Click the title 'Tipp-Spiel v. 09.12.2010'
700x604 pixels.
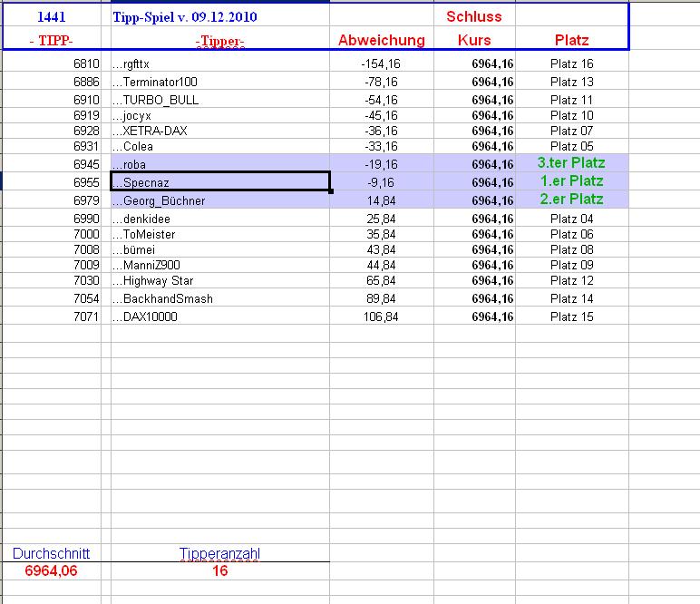pos(185,17)
